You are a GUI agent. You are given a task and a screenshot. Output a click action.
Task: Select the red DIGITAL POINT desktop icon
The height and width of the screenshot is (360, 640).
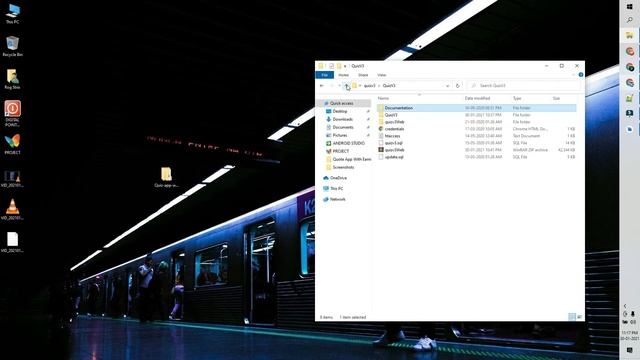[x=12, y=113]
